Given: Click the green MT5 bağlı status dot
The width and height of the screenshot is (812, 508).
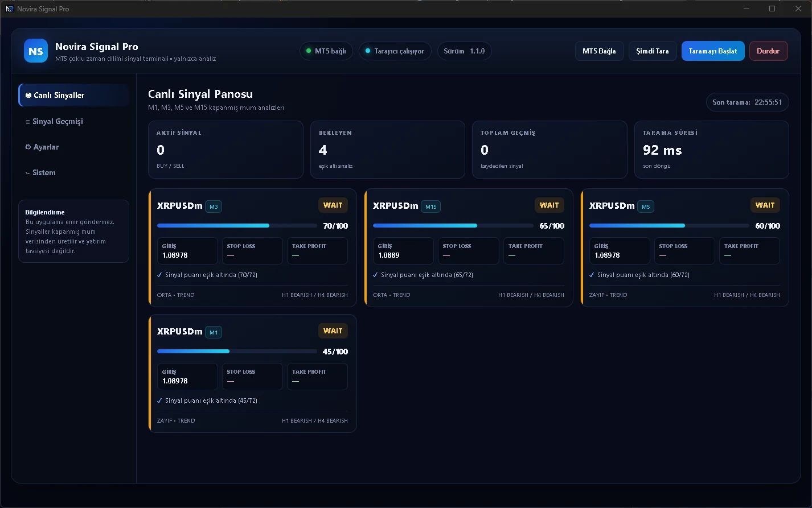Looking at the screenshot, I should pyautogui.click(x=309, y=51).
